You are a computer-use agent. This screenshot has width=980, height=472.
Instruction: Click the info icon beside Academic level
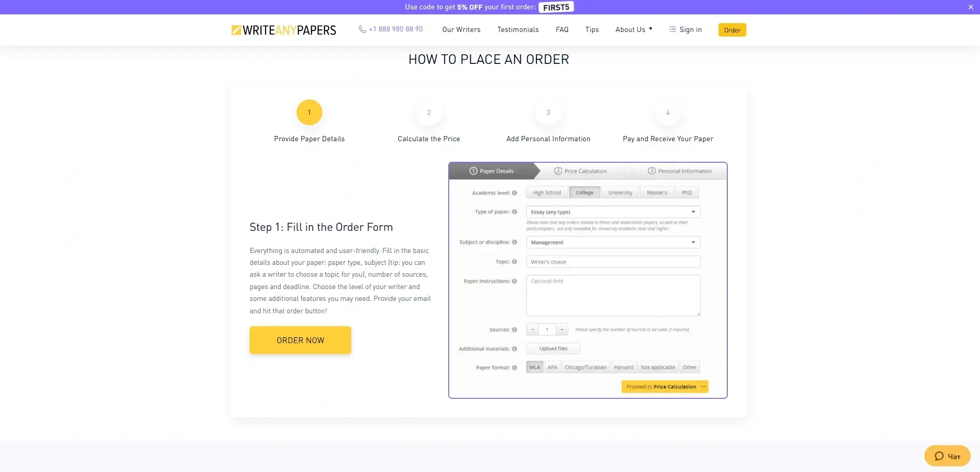click(x=515, y=193)
